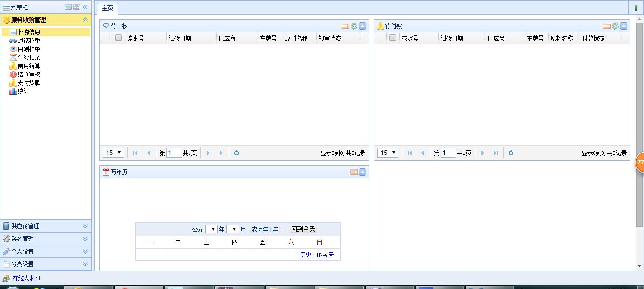Tick select-all checkbox in 待付款 table
This screenshot has height=289, width=644.
point(393,38)
